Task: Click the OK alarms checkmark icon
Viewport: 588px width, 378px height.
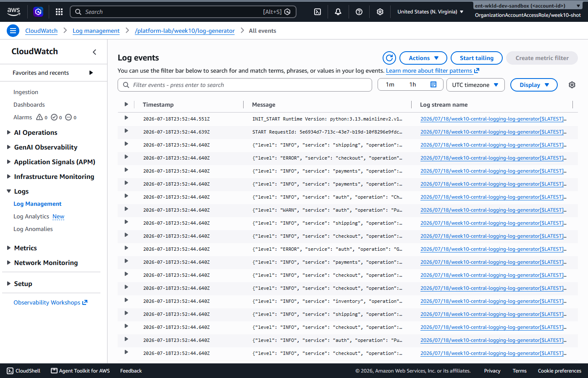Action: tap(54, 117)
